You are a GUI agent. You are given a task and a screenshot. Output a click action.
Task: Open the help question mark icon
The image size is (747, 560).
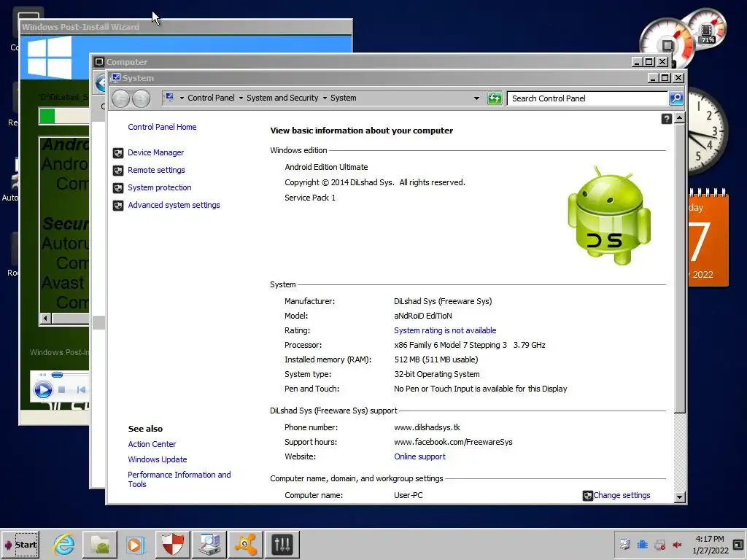point(667,119)
